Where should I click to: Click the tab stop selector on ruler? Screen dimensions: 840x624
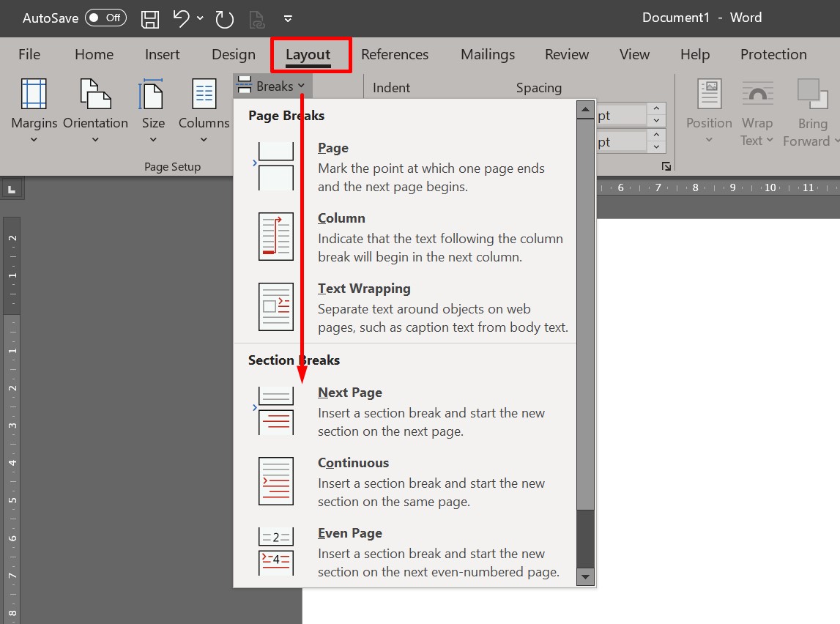tap(11, 190)
